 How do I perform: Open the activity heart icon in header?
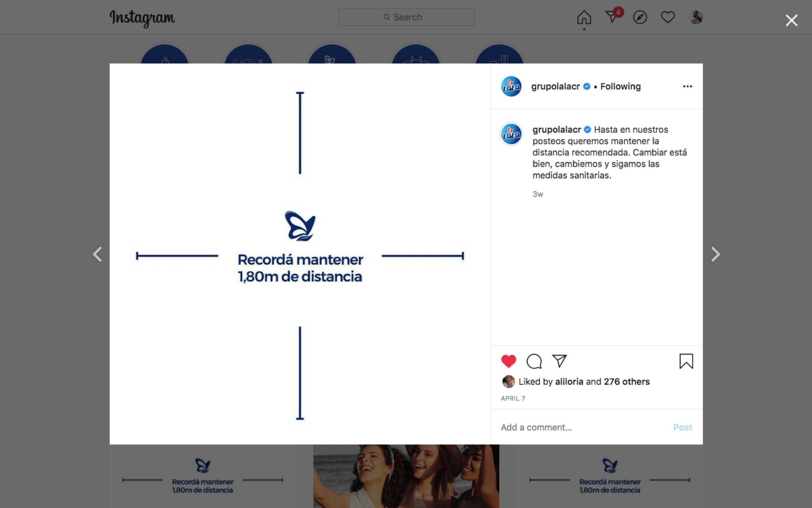click(668, 17)
